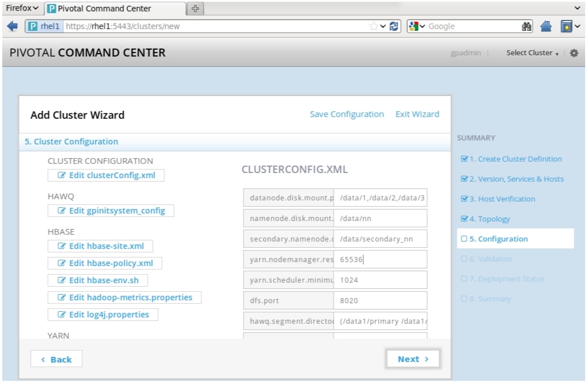The height and width of the screenshot is (382, 588).
Task: Click Exit Wizard link
Action: (x=417, y=114)
